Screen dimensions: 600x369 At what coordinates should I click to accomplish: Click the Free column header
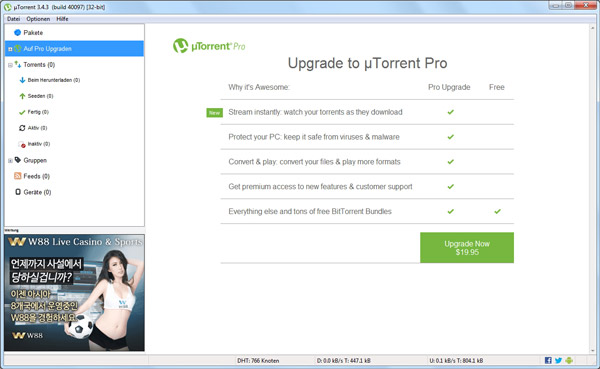[497, 87]
